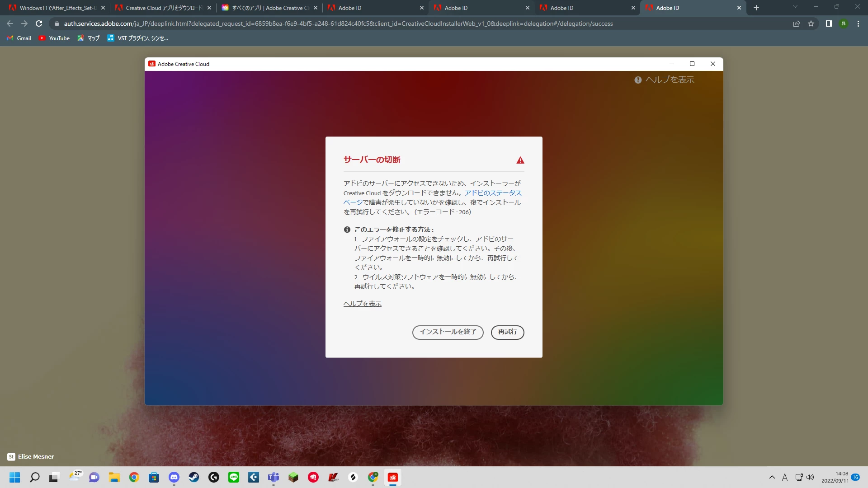Expand the tab search chevron

click(x=795, y=7)
